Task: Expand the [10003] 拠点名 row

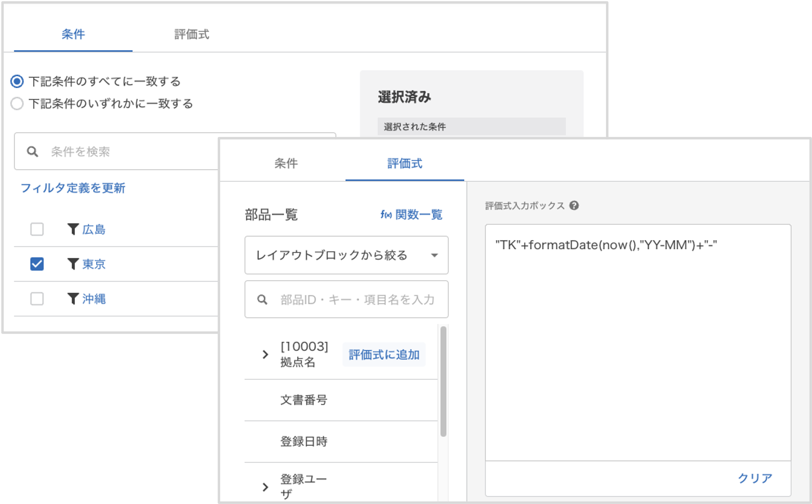Action: [x=265, y=354]
